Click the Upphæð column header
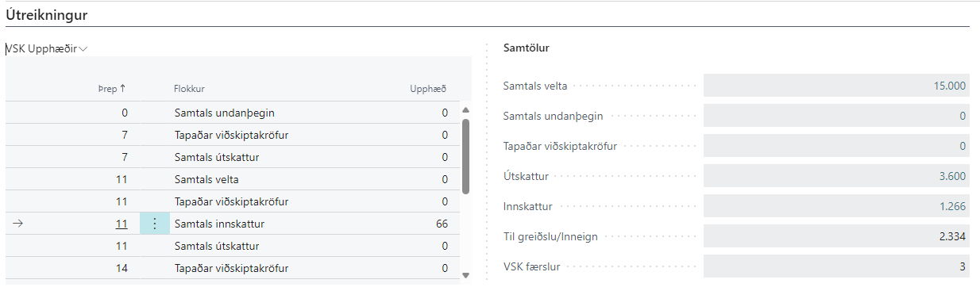 tap(434, 89)
